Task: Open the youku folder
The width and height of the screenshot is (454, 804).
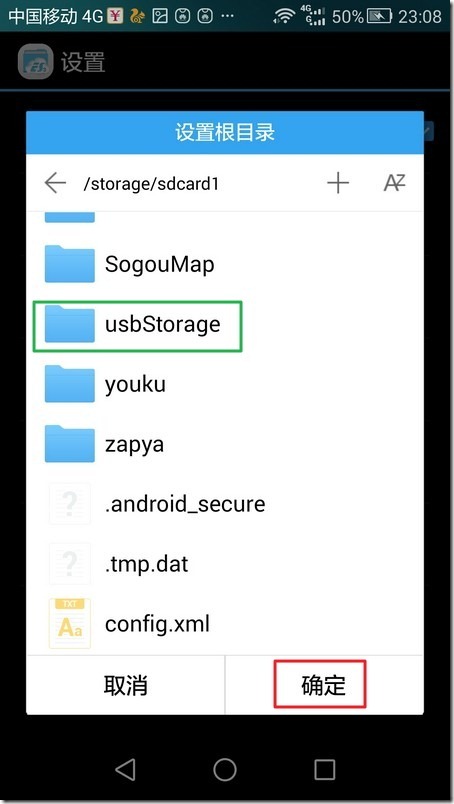Action: 225,385
